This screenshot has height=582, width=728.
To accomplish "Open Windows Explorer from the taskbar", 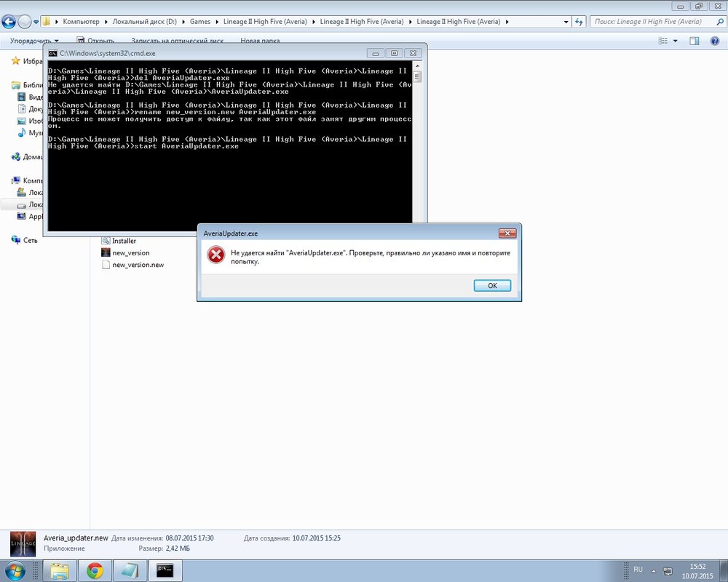I will click(59, 570).
